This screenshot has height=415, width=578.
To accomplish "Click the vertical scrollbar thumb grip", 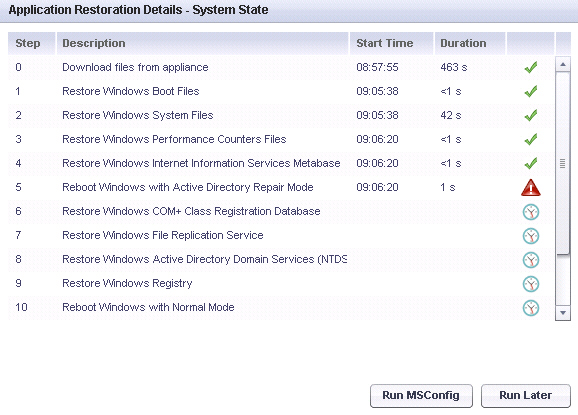I will (x=563, y=163).
